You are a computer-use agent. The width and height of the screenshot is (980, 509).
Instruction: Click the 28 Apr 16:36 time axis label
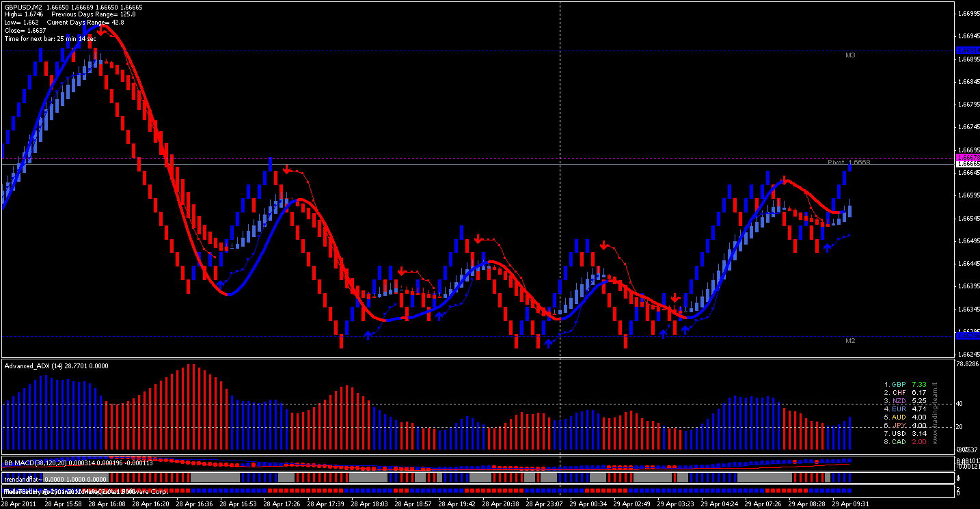tap(196, 504)
